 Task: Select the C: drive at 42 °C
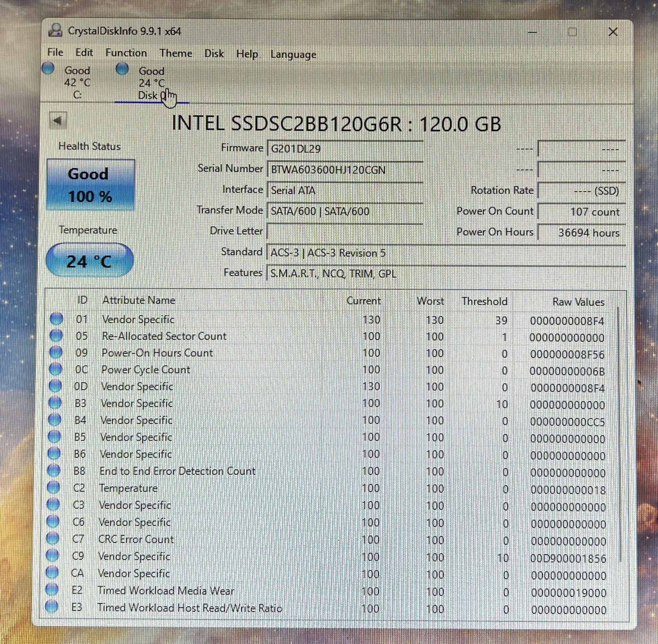coord(77,83)
